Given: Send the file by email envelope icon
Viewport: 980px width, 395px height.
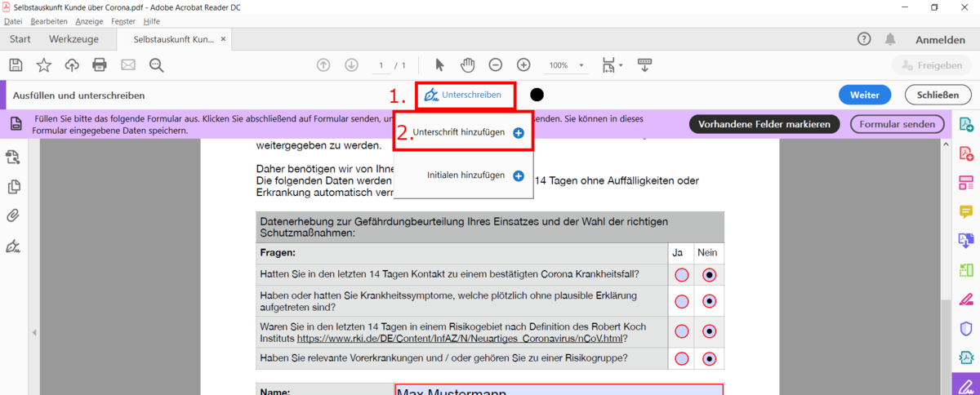Looking at the screenshot, I should [128, 65].
